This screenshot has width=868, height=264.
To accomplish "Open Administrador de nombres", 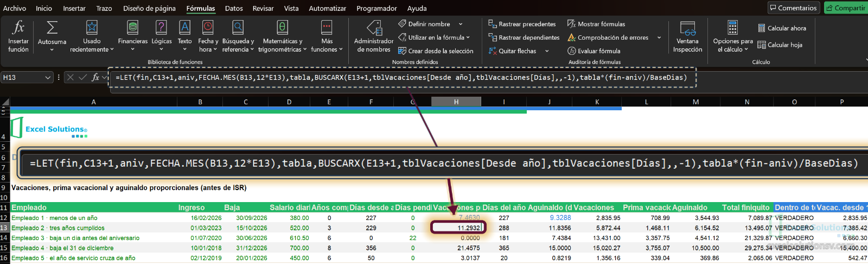I will (374, 36).
